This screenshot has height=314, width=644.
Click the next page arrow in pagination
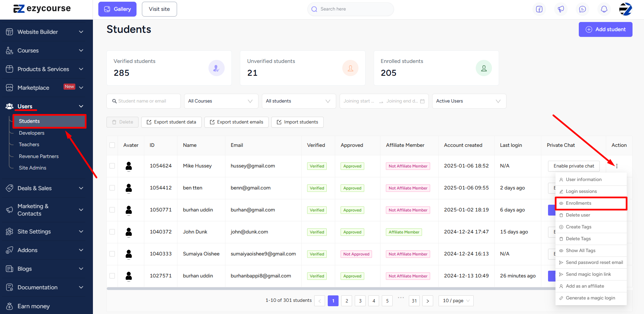click(x=428, y=301)
